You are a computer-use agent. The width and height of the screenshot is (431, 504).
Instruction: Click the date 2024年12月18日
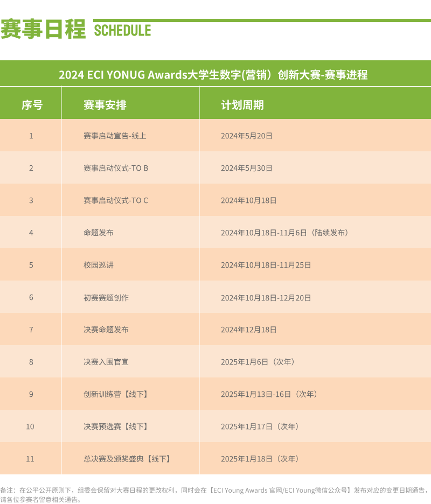pos(248,330)
